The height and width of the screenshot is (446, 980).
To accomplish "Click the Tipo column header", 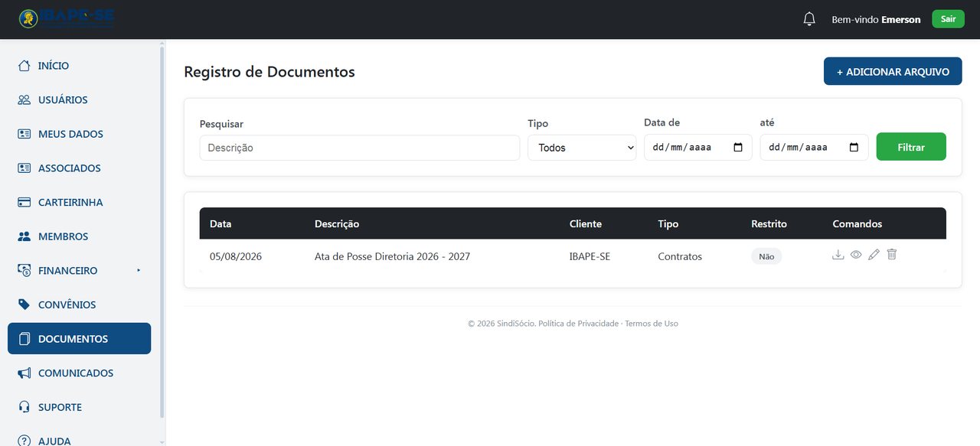I will coord(668,224).
